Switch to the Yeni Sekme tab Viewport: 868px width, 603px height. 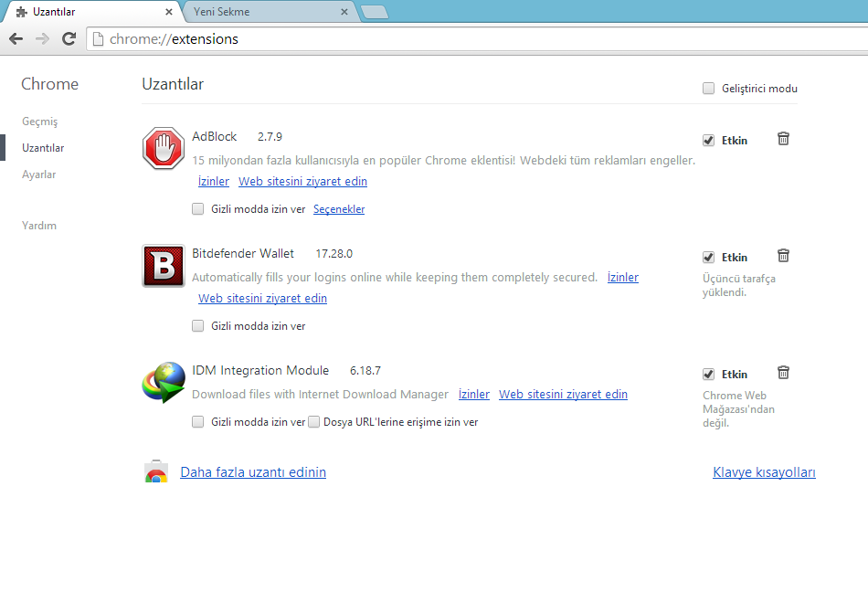(271, 12)
